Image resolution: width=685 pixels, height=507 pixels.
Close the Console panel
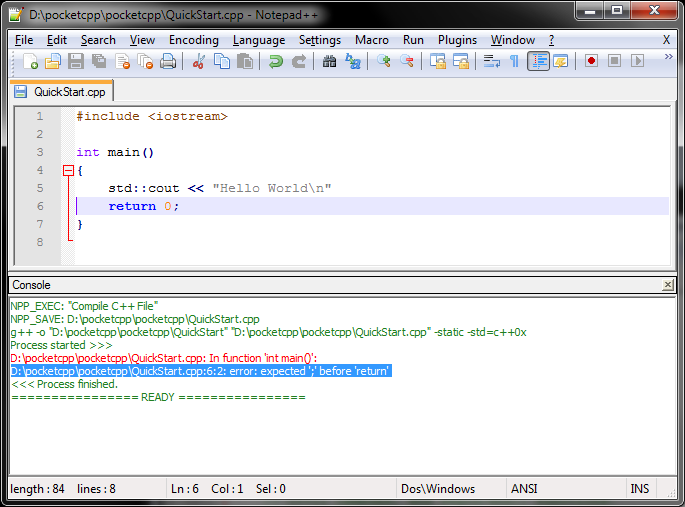click(668, 285)
